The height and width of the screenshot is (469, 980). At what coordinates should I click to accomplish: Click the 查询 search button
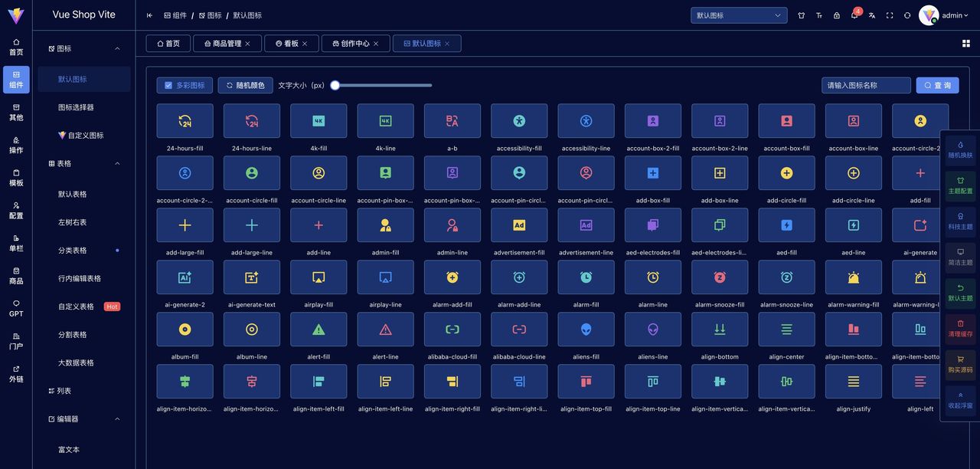[x=937, y=85]
